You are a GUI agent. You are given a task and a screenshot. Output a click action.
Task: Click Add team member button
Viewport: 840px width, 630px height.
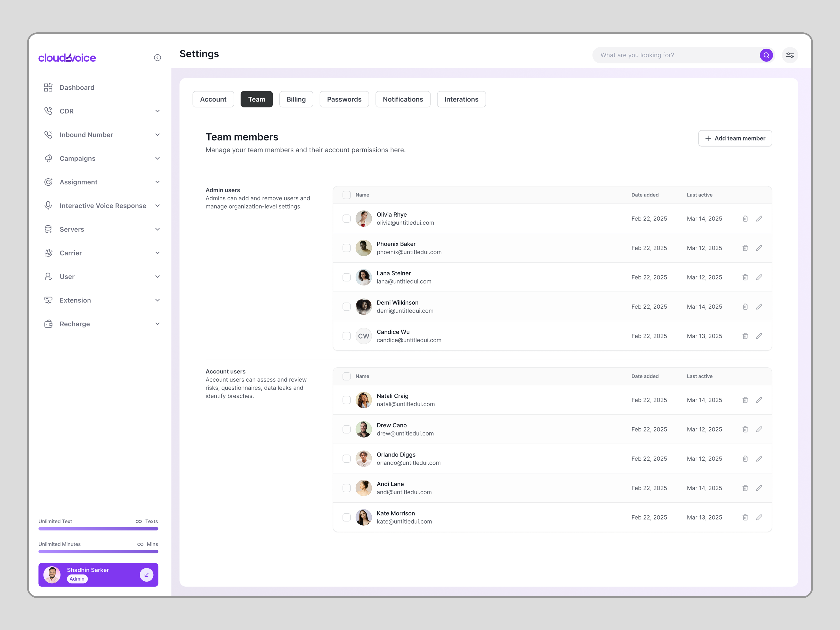pos(735,139)
